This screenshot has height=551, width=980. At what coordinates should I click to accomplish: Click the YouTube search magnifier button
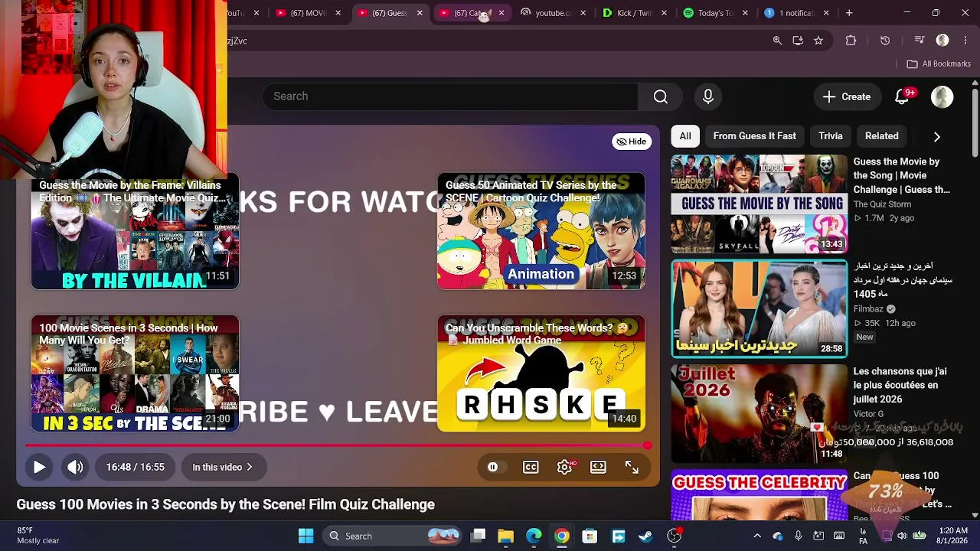click(x=661, y=96)
